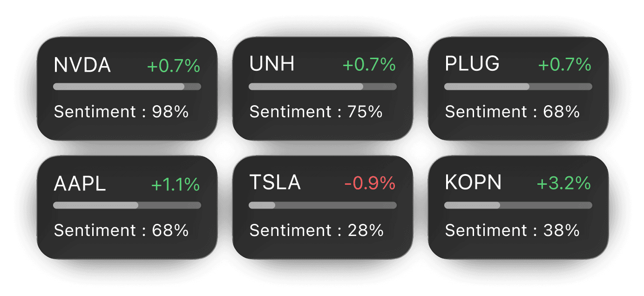
Task: Click the Sentiment : 38% label
Action: (x=512, y=231)
